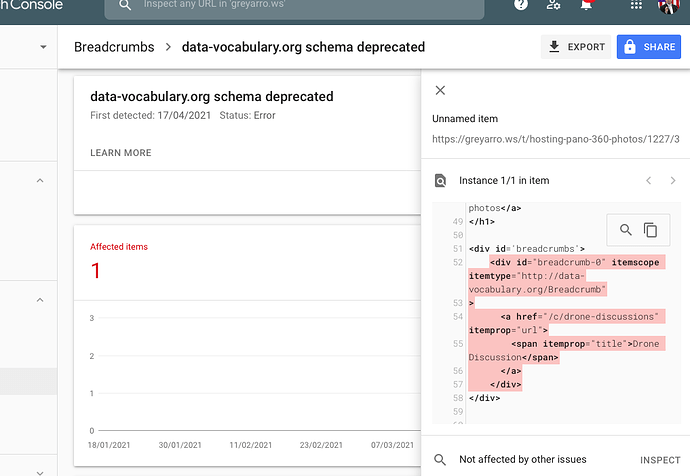Collapse the first sidebar section chevron

coord(40,180)
